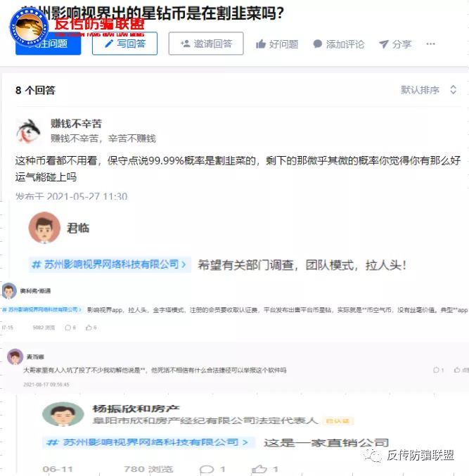This screenshot has width=469, height=476.
Task: Click the thumbs-up 好问题 icon
Action: [261, 44]
